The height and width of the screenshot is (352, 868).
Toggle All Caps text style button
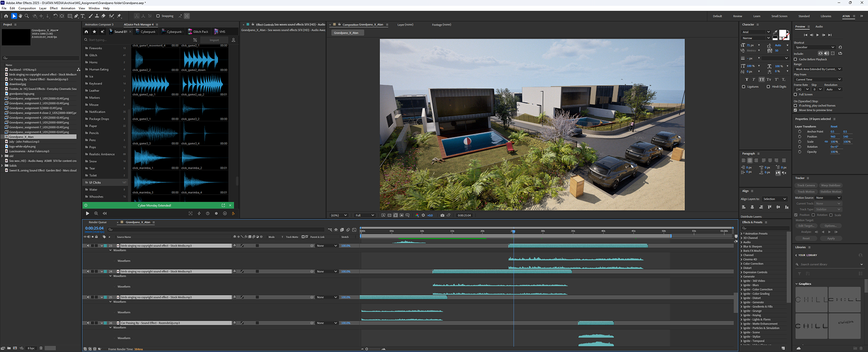click(x=762, y=79)
